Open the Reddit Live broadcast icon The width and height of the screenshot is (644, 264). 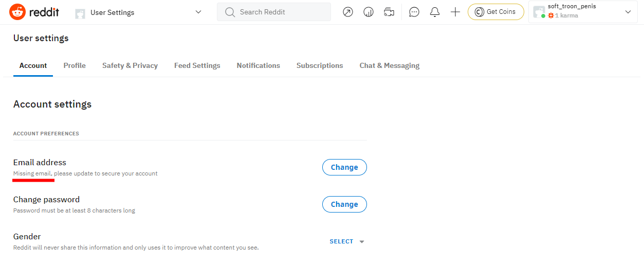point(389,12)
